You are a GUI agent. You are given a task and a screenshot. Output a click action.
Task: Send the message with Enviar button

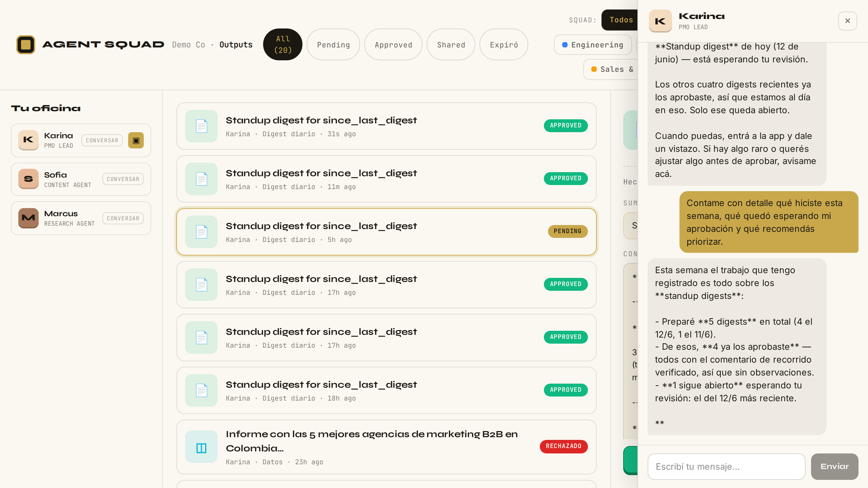(834, 467)
